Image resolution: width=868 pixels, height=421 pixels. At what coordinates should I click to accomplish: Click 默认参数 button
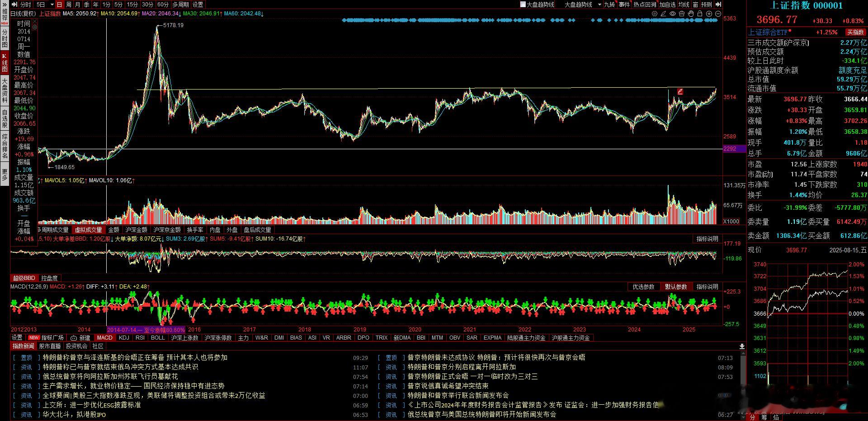[x=676, y=287]
